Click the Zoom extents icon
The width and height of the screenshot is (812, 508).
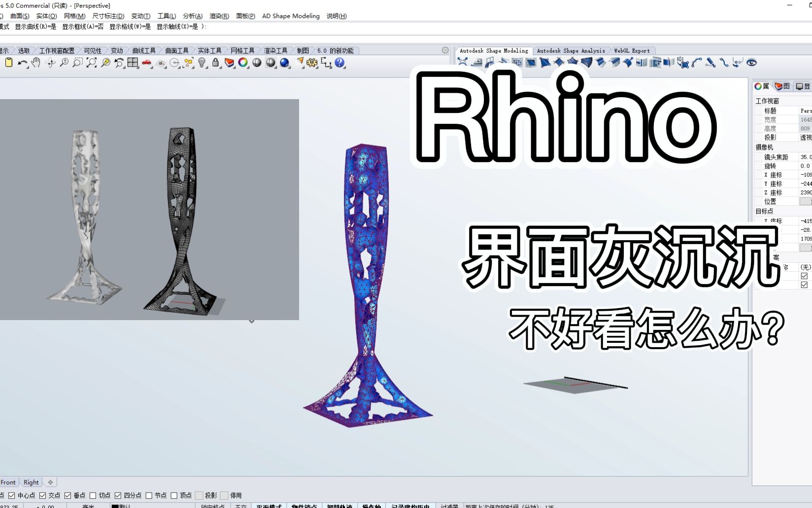pos(92,63)
